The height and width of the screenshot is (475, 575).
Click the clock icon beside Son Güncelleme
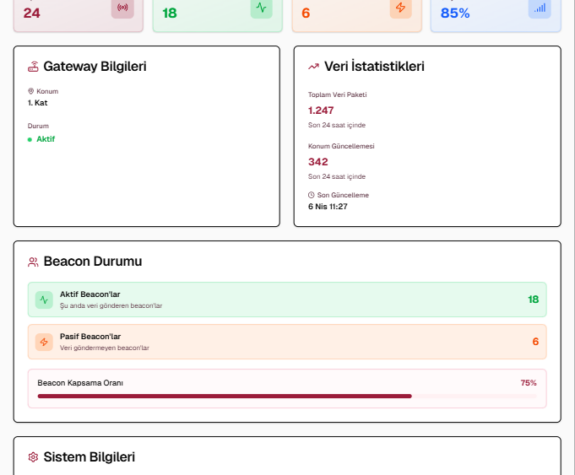click(x=311, y=195)
